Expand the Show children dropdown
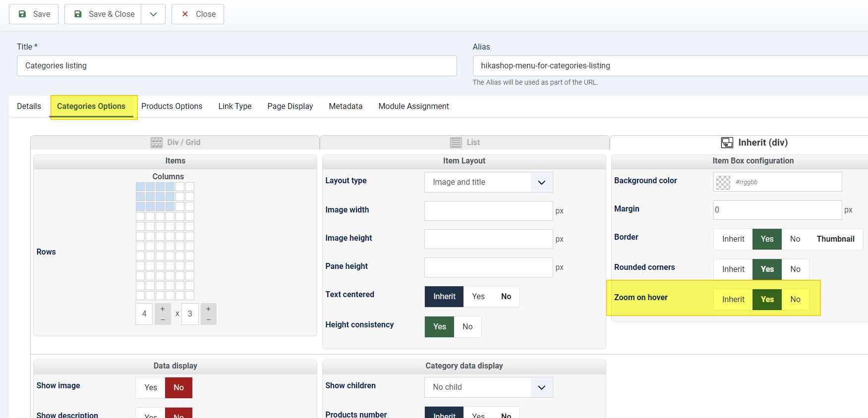This screenshot has height=418, width=868. [x=488, y=387]
